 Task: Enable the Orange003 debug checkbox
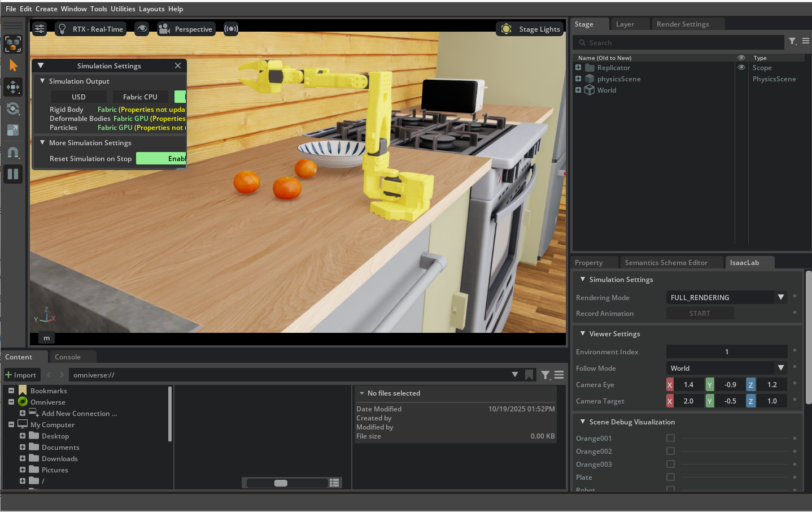[670, 464]
